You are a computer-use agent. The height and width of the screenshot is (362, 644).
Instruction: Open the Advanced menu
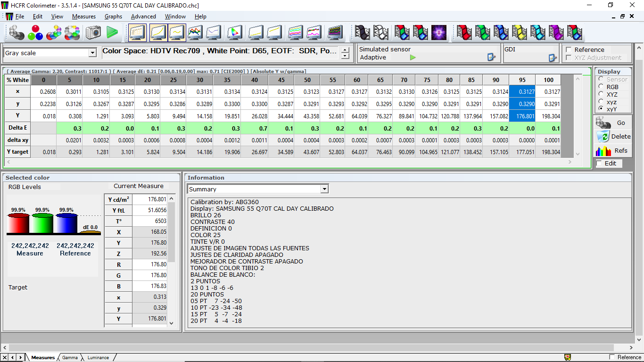click(x=143, y=16)
